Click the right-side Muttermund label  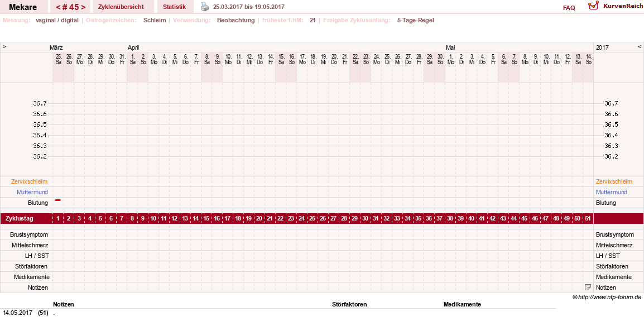pyautogui.click(x=612, y=192)
